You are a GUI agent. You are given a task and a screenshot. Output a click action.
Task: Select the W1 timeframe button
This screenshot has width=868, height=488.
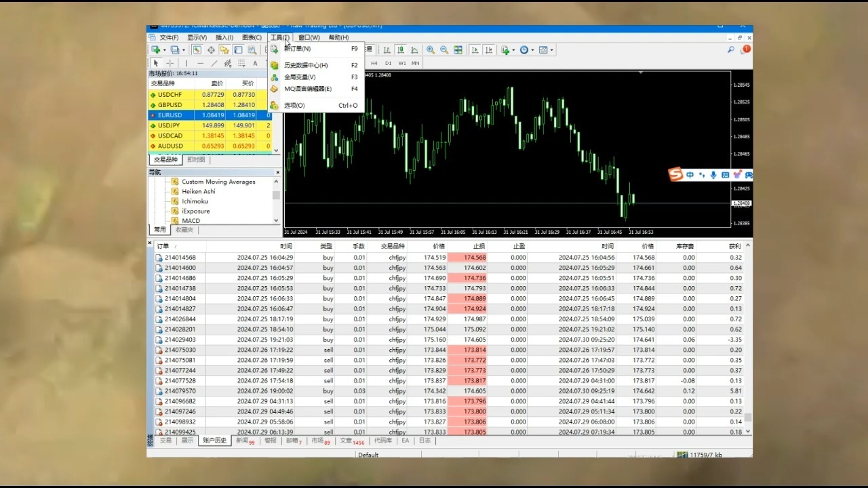tap(402, 63)
